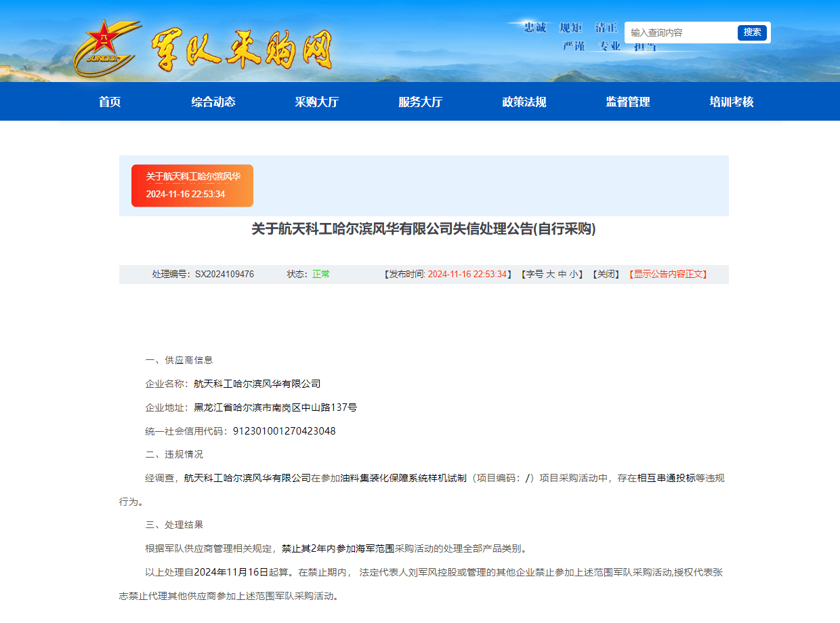Click the credit code 912301001270423048
Image resolution: width=840 pixels, height=623 pixels.
284,431
